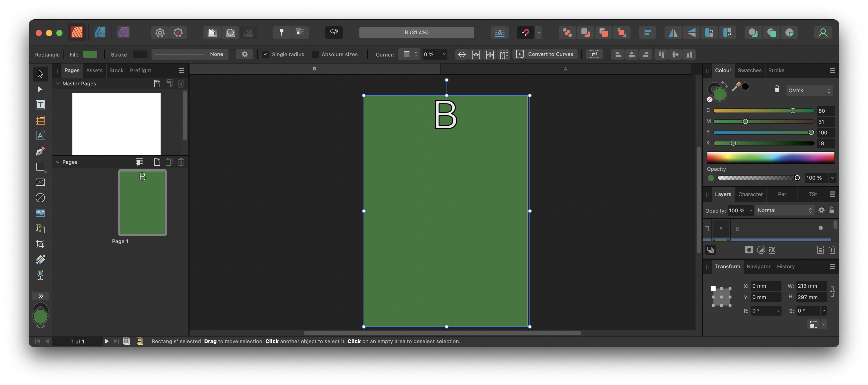The height and width of the screenshot is (385, 868).
Task: Add a new page in the Pages section
Action: point(157,162)
